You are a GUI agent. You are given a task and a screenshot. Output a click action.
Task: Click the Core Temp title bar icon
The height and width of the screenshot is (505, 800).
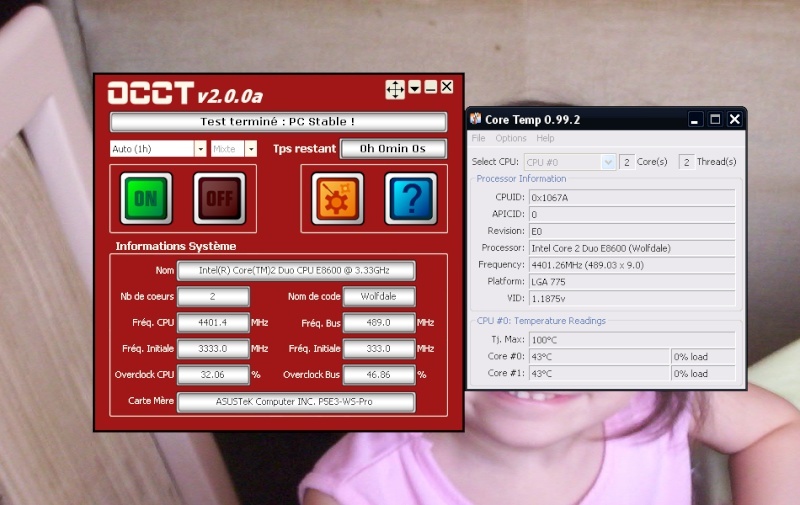[476, 119]
